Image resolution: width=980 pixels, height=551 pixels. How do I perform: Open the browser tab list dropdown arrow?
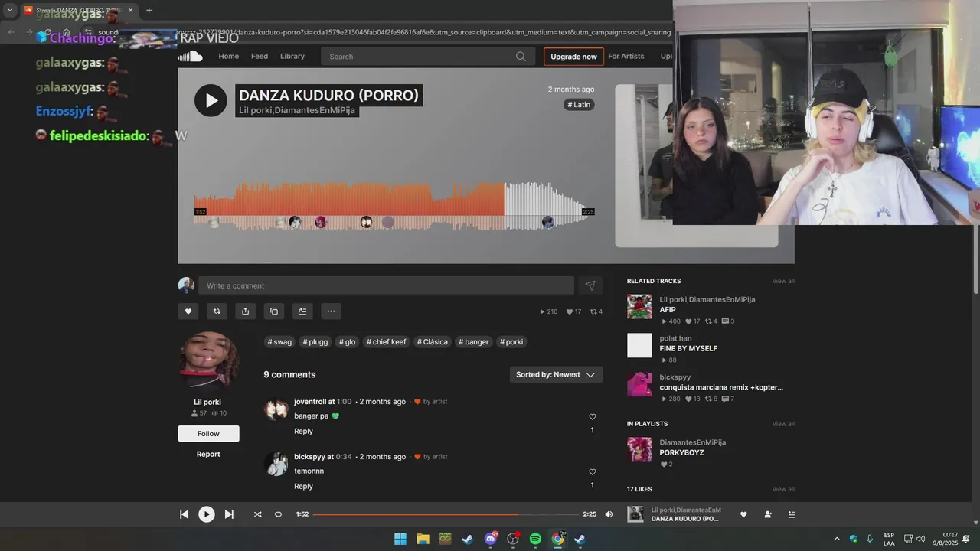(x=10, y=10)
